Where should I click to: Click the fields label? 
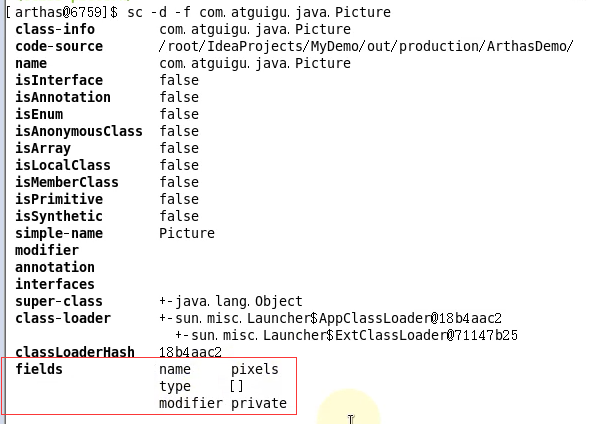[39, 369]
